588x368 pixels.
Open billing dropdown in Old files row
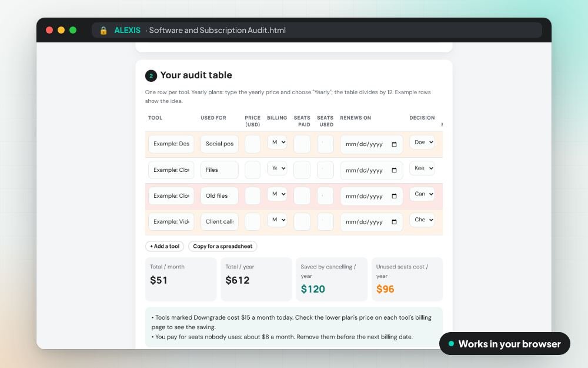click(277, 194)
